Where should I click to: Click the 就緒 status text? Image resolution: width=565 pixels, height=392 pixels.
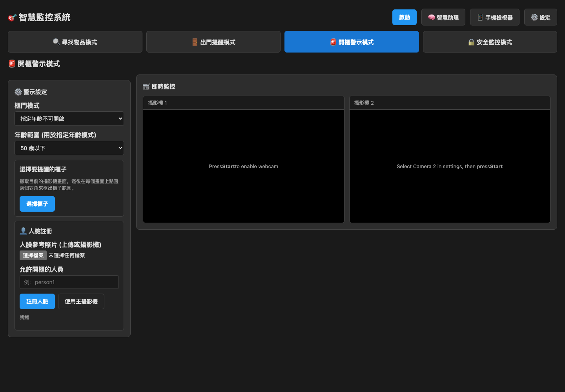pyautogui.click(x=24, y=317)
